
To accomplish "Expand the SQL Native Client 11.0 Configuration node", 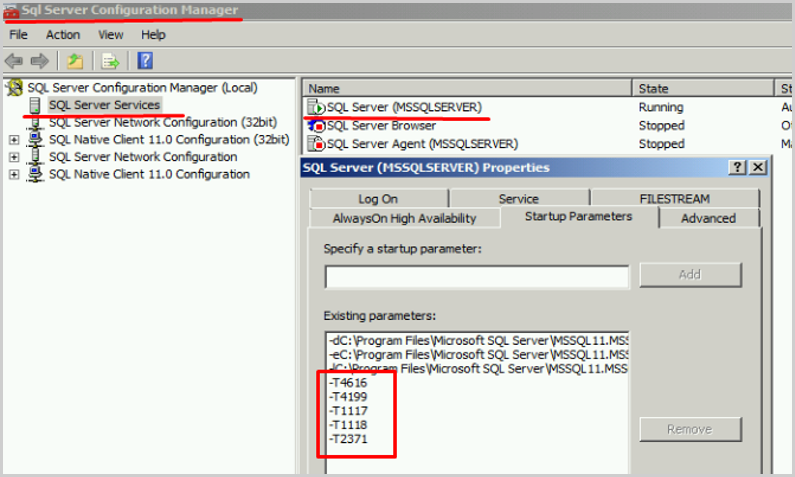I will click(x=14, y=174).
